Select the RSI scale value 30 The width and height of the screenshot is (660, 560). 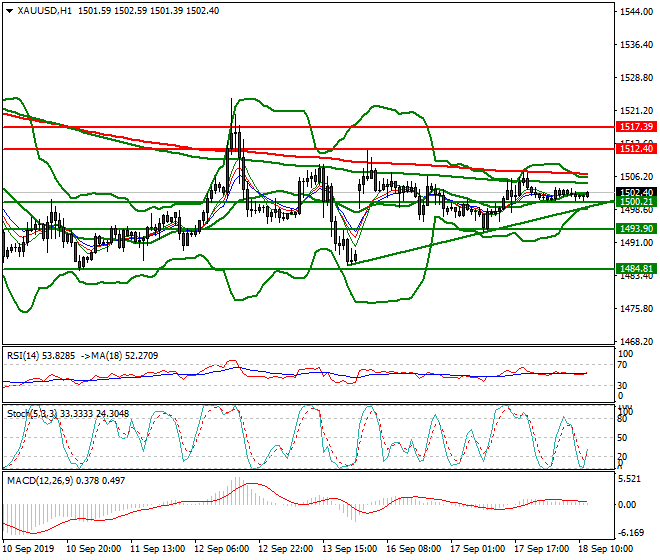[622, 386]
